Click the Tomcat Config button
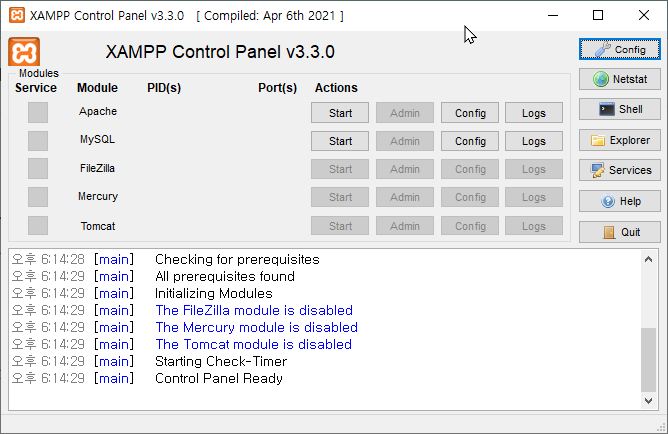This screenshot has height=434, width=668. pyautogui.click(x=470, y=226)
